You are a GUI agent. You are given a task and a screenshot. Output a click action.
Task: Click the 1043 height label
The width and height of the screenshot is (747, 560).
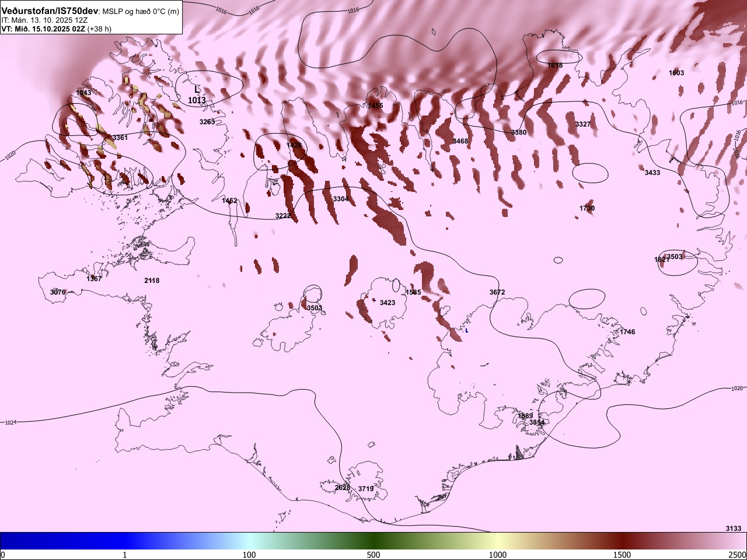coord(83,93)
